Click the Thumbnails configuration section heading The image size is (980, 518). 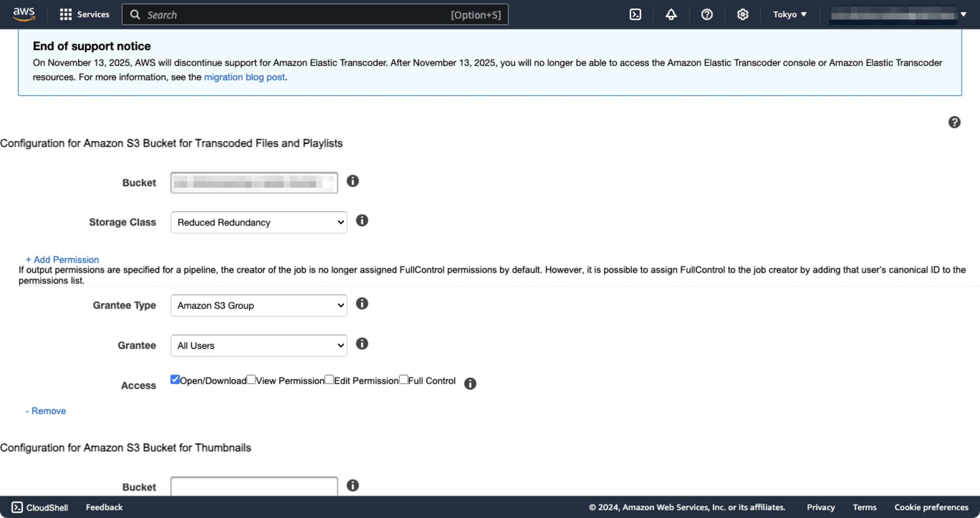coord(125,447)
